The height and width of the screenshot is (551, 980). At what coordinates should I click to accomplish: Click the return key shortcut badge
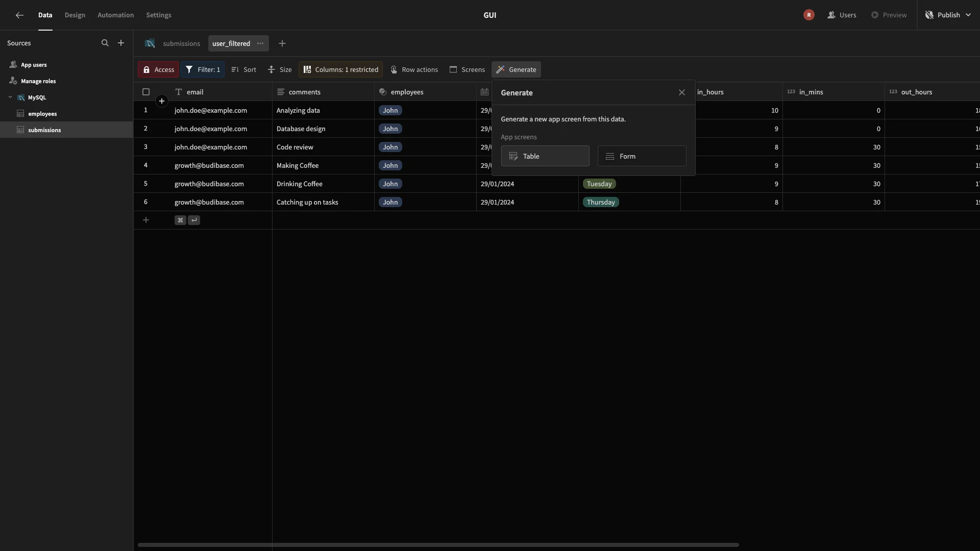click(194, 220)
